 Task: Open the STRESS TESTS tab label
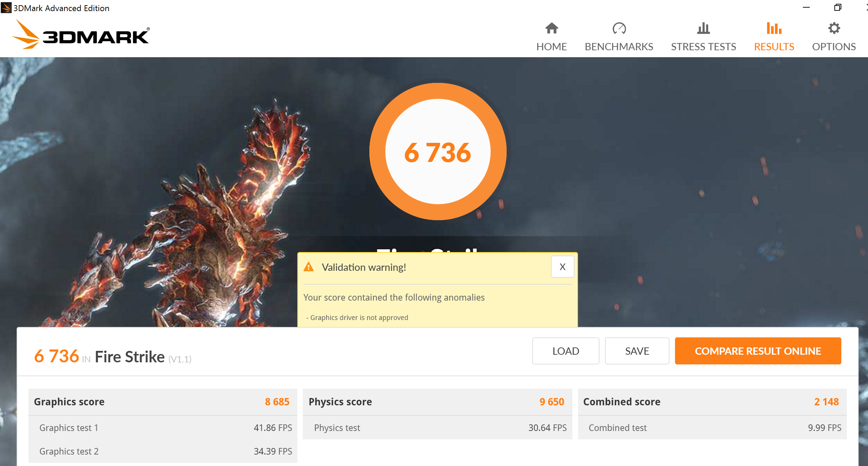click(703, 47)
